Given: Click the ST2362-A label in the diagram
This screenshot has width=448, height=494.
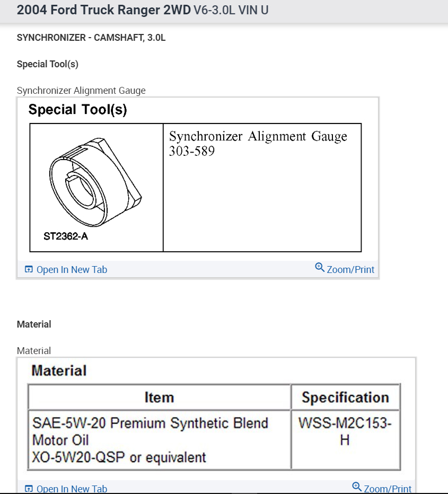Looking at the screenshot, I should pyautogui.click(x=66, y=236).
